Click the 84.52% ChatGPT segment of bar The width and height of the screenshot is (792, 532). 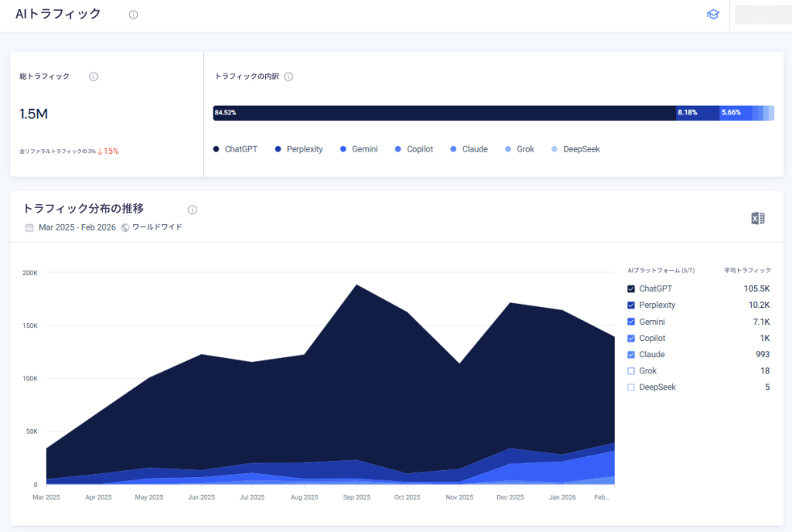(445, 113)
